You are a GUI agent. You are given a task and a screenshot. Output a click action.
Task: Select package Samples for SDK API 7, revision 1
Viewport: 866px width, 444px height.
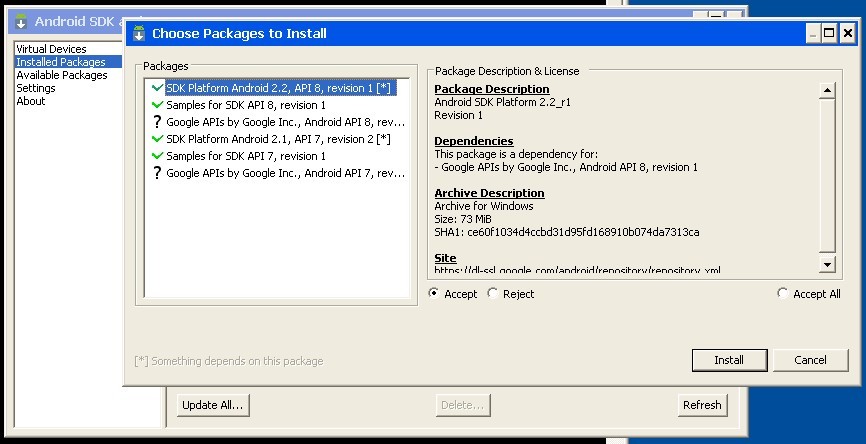pyautogui.click(x=246, y=156)
